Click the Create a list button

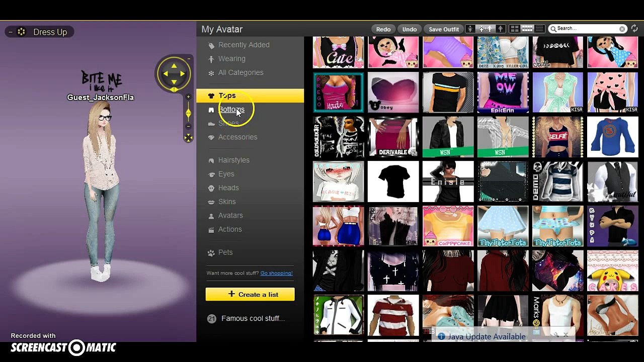coord(250,294)
